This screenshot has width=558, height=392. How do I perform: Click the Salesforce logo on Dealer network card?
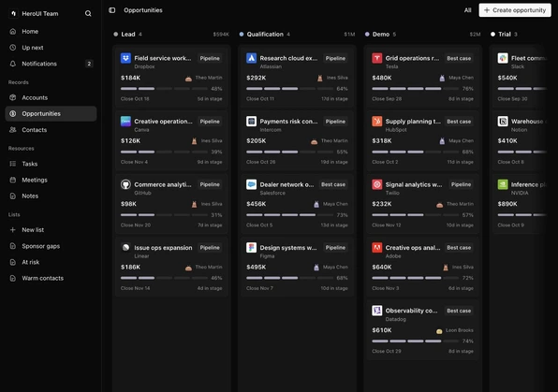[251, 184]
